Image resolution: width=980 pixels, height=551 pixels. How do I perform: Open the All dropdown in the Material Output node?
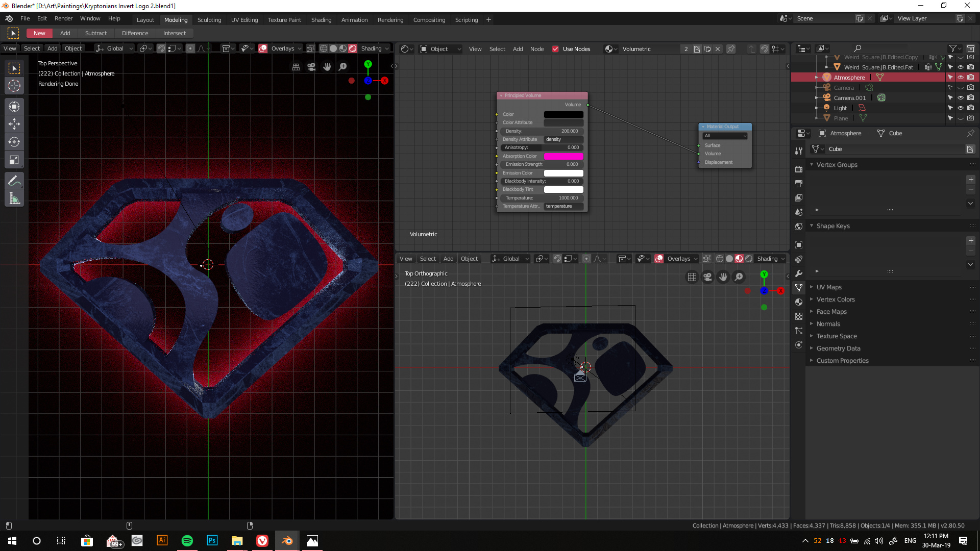(x=725, y=136)
